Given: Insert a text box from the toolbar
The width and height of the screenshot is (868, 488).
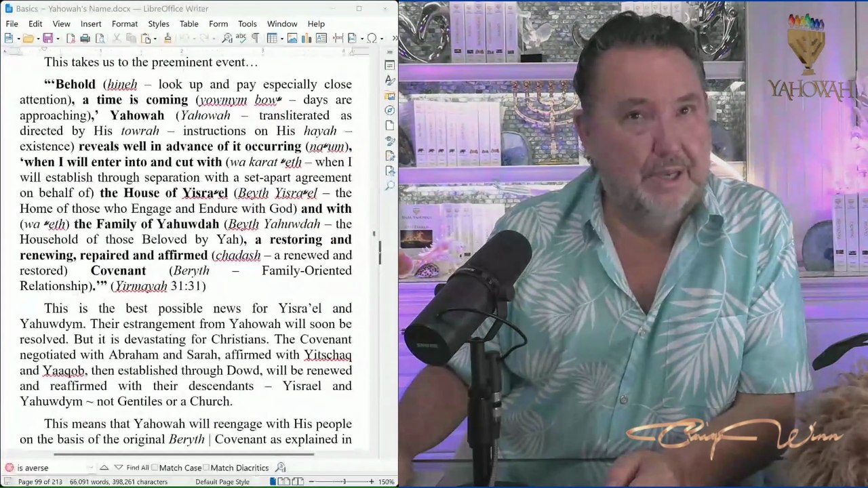Looking at the screenshot, I should tap(321, 39).
